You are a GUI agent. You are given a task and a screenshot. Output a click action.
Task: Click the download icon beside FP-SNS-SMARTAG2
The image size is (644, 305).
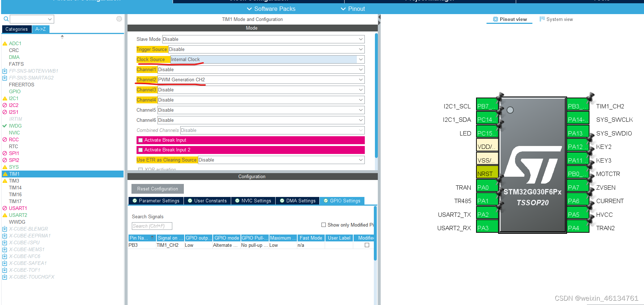pos(5,78)
